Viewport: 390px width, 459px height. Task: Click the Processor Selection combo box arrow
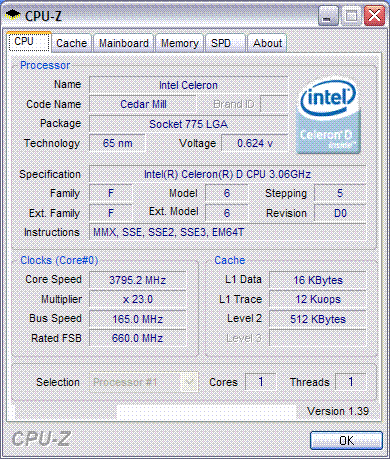[189, 382]
